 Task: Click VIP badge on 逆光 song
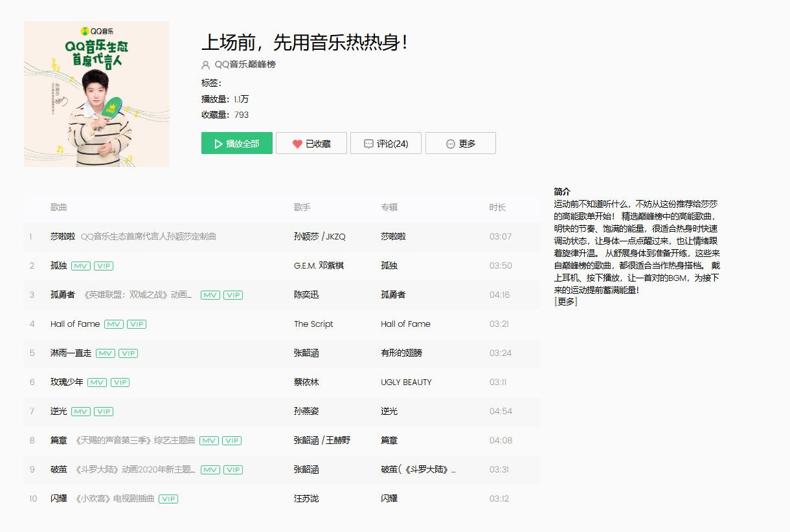[104, 412]
